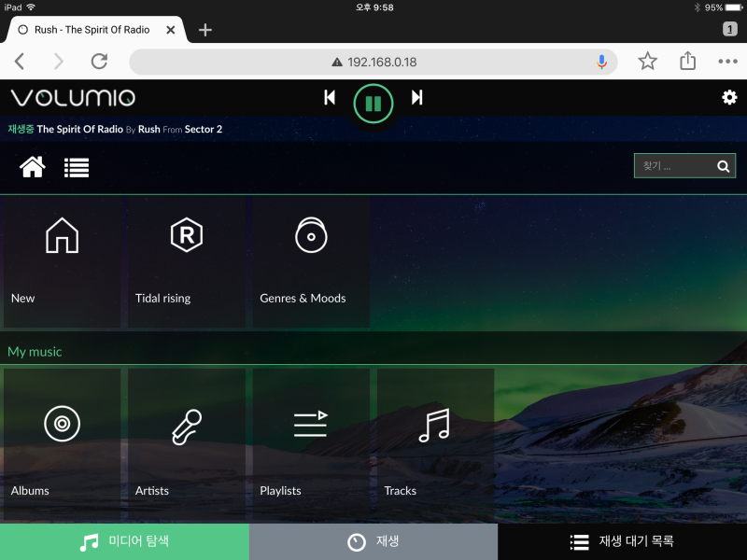747x560 pixels.
Task: Bookmark the page with the star icon
Action: (x=647, y=61)
